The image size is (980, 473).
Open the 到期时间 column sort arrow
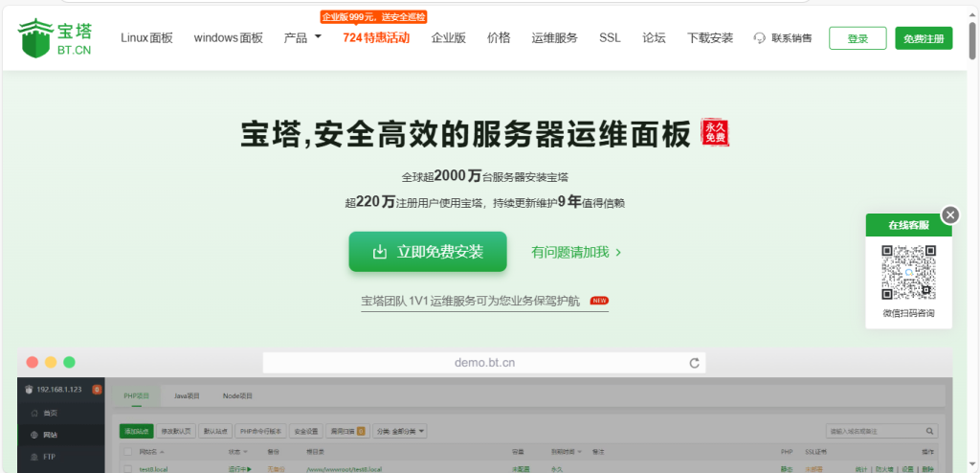click(580, 452)
